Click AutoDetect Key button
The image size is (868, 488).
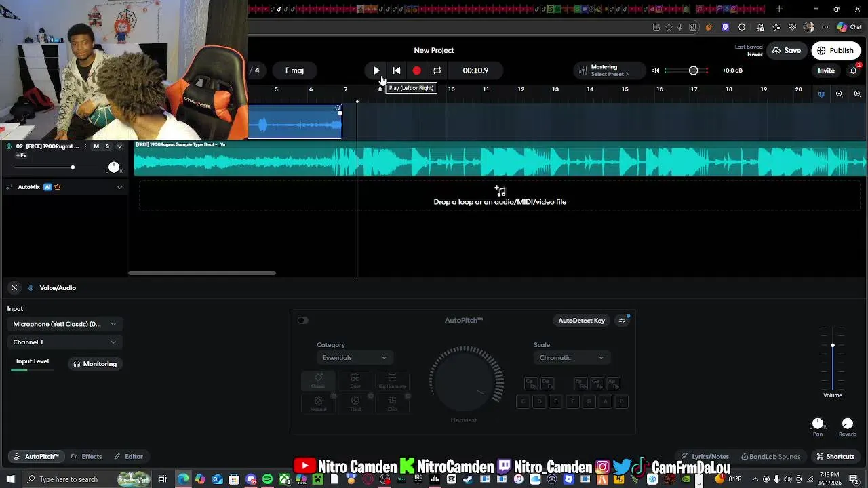coord(581,321)
